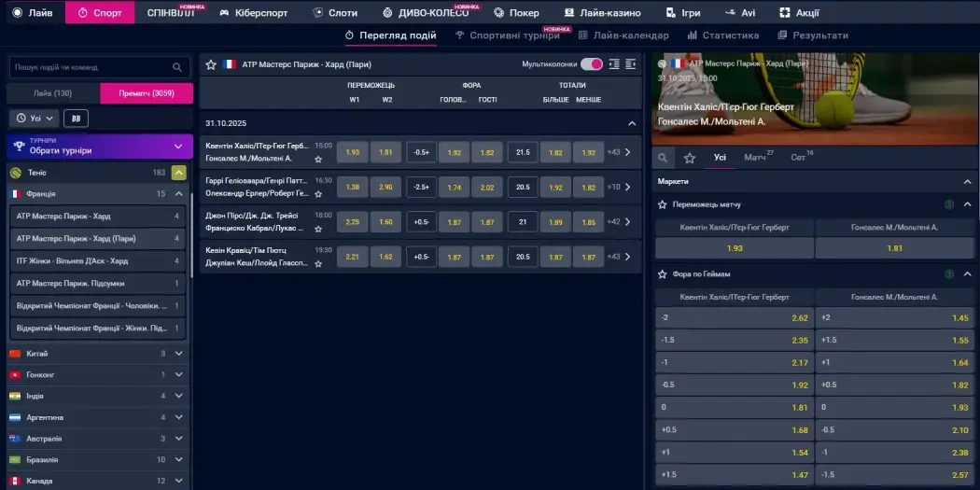Toggle favorite star for Фора по Геймам market
The height and width of the screenshot is (490, 980).
coord(663,274)
